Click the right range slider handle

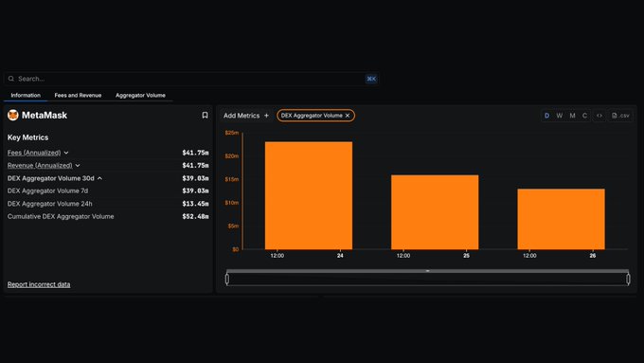coord(628,280)
